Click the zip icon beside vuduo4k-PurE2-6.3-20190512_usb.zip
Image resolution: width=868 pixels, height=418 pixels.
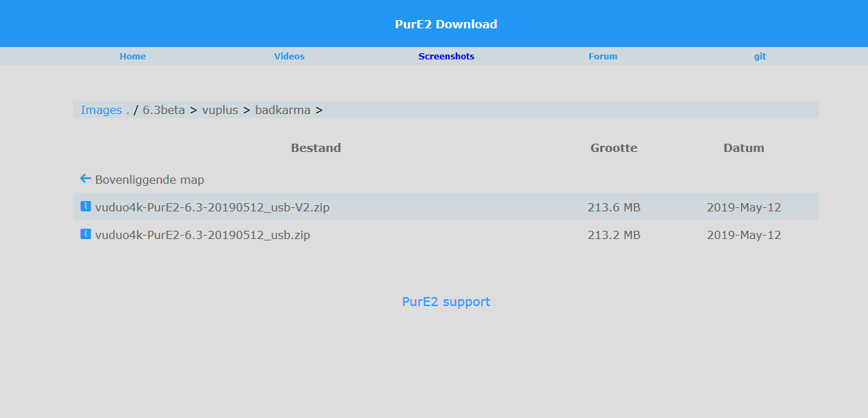(x=86, y=234)
